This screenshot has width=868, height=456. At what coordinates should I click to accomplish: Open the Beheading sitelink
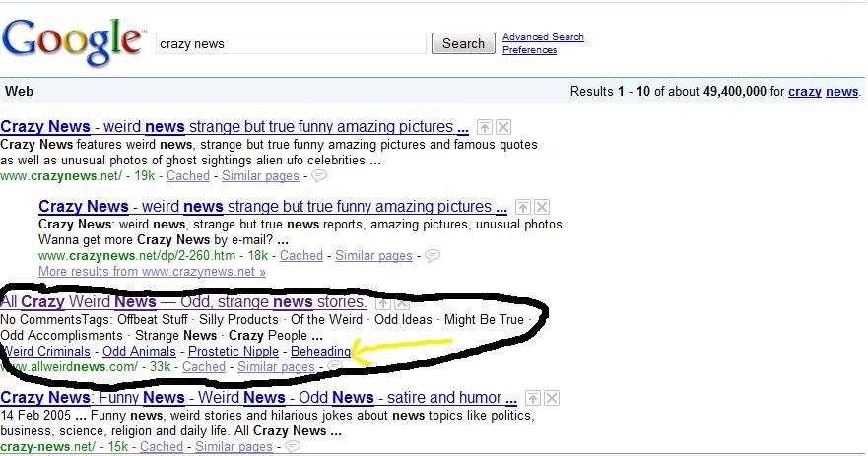320,352
